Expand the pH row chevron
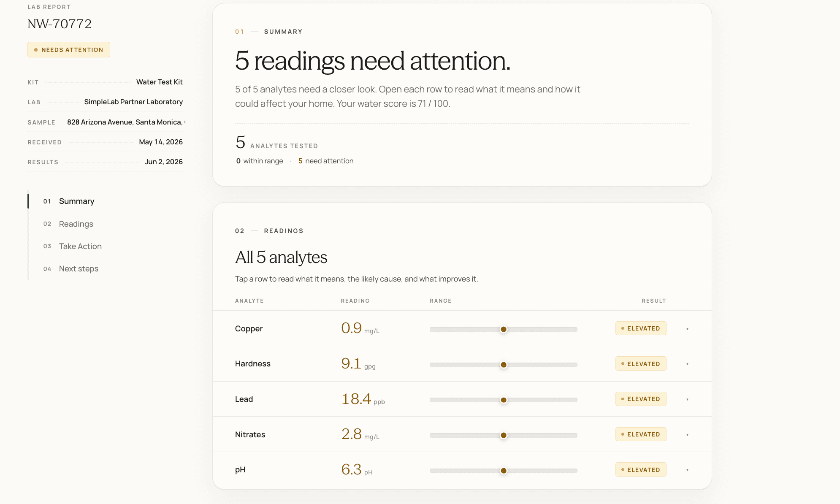Screen dimensions: 840x504 [x=687, y=470]
